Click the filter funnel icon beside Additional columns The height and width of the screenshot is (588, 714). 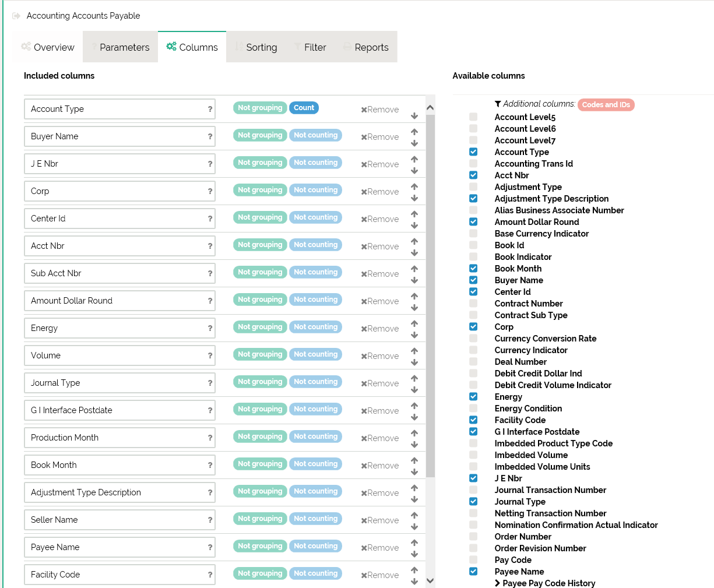click(x=498, y=104)
